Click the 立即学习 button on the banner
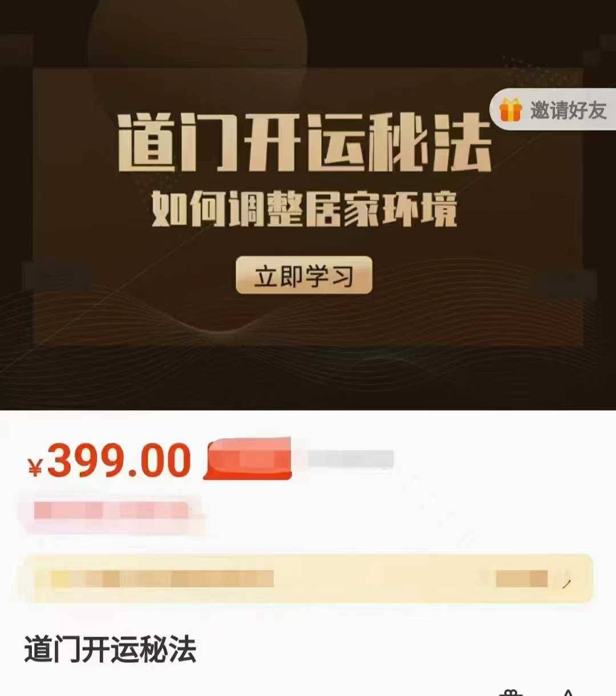 click(x=304, y=276)
